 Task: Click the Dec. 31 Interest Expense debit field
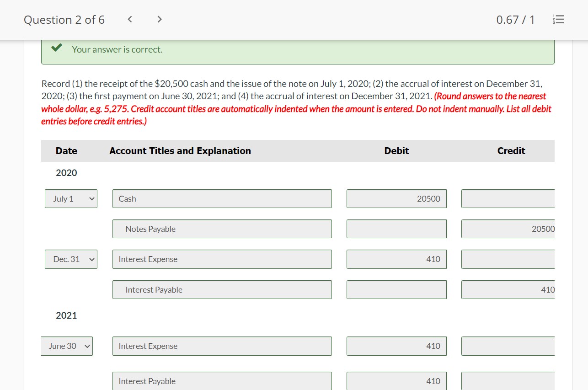(396, 259)
